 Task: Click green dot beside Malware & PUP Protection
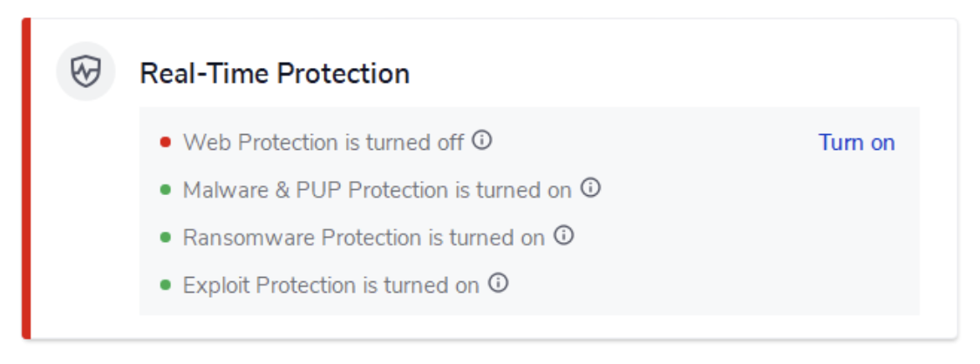[165, 190]
